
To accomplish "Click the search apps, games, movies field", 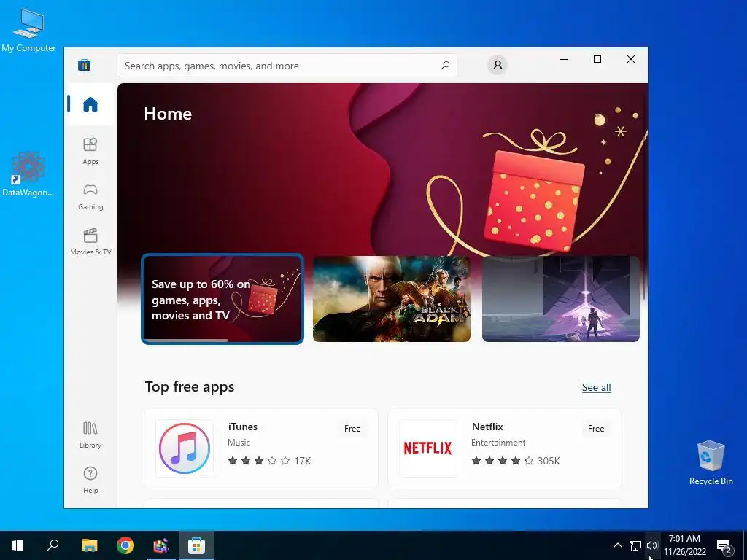I will (287, 66).
